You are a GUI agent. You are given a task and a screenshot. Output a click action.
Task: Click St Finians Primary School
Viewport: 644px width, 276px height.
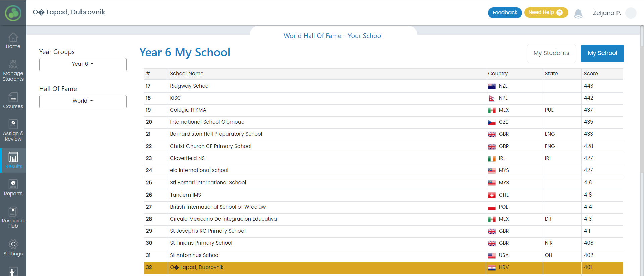[201, 243]
